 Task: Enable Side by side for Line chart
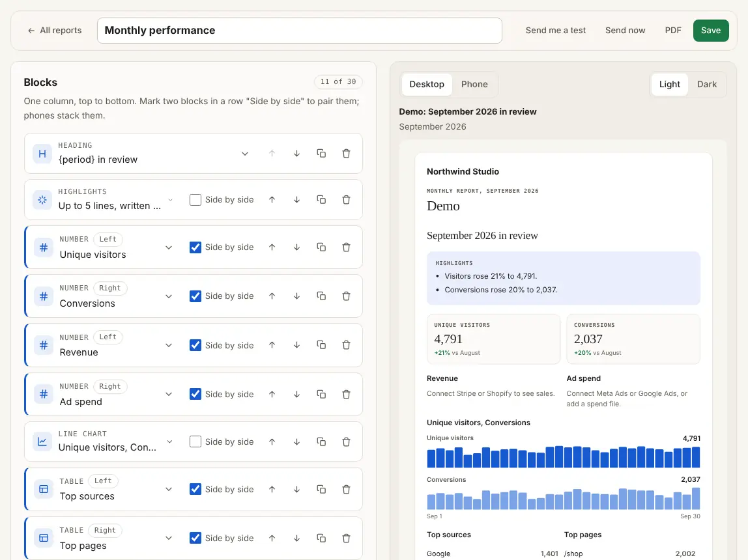tap(195, 441)
